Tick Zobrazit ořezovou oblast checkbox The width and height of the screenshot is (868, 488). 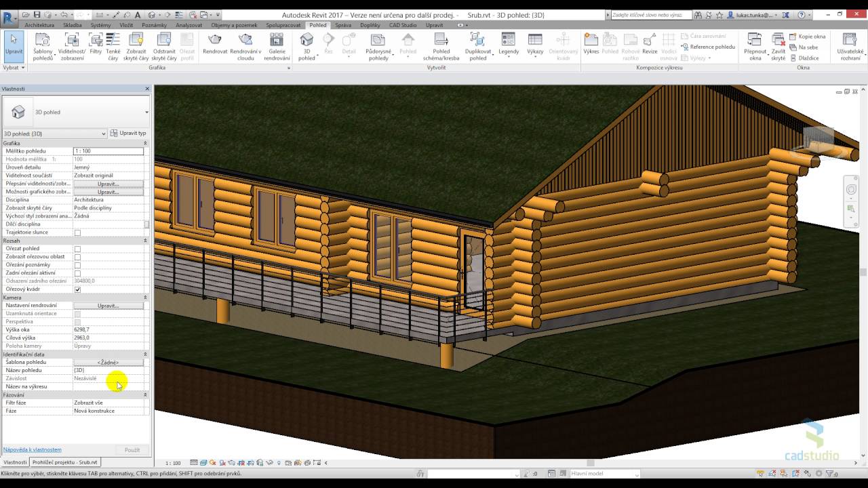[x=77, y=257]
